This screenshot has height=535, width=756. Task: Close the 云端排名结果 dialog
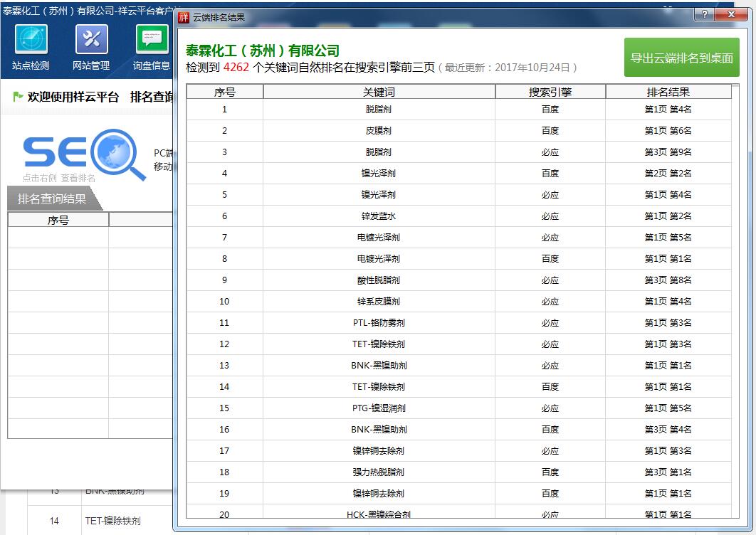(731, 14)
